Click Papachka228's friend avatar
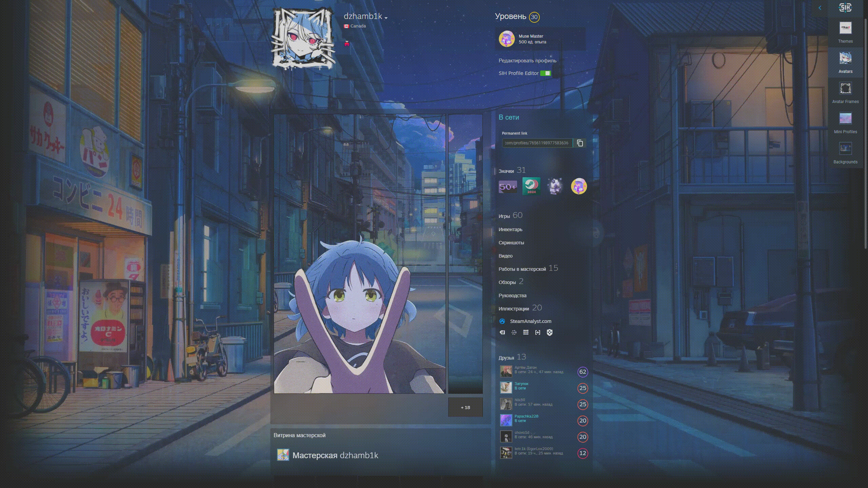Screen dimensions: 868x488 tap(506, 420)
